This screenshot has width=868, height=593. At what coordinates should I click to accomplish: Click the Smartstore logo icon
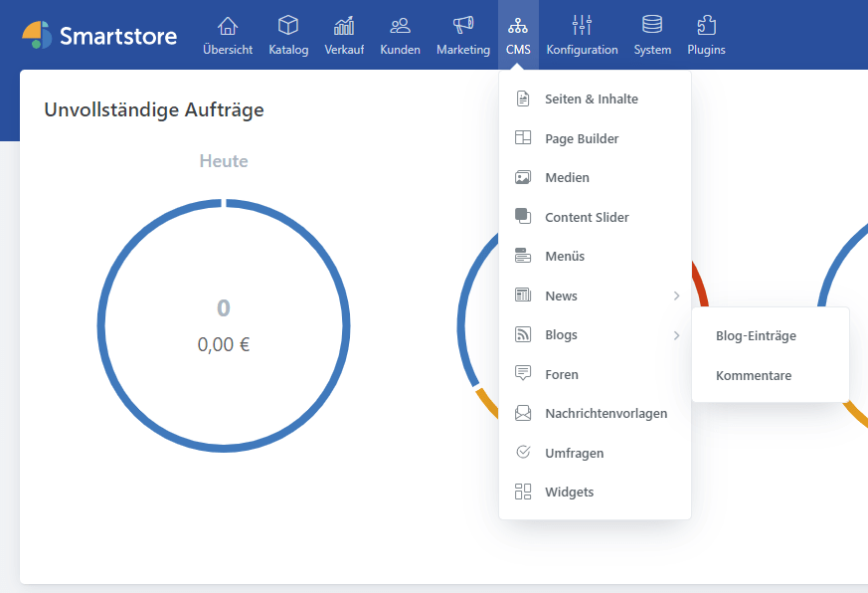(38, 35)
